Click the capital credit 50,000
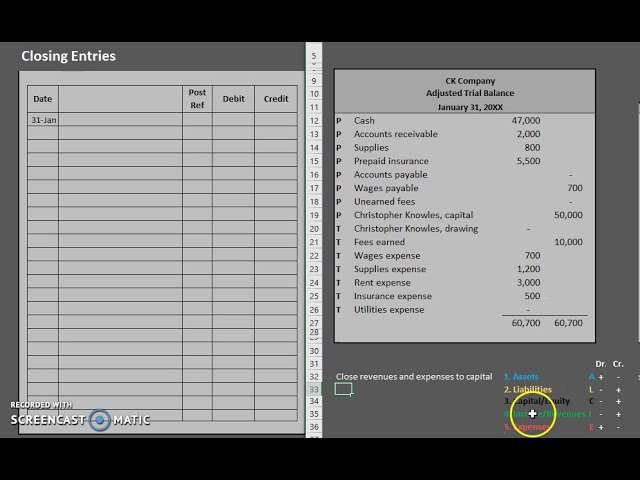 point(568,215)
